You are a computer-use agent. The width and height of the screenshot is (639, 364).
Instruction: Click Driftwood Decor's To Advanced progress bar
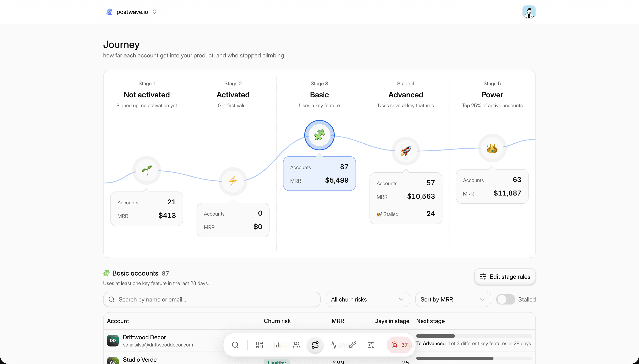click(474, 336)
